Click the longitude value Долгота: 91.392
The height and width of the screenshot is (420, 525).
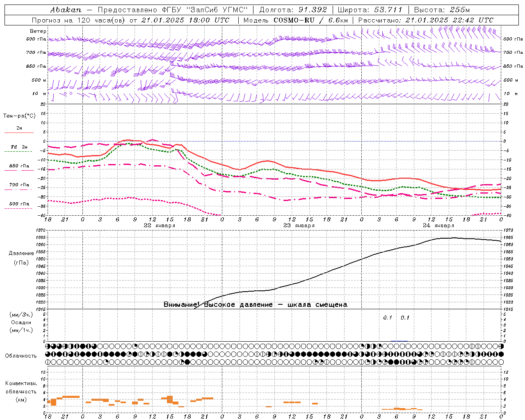pyautogui.click(x=293, y=10)
